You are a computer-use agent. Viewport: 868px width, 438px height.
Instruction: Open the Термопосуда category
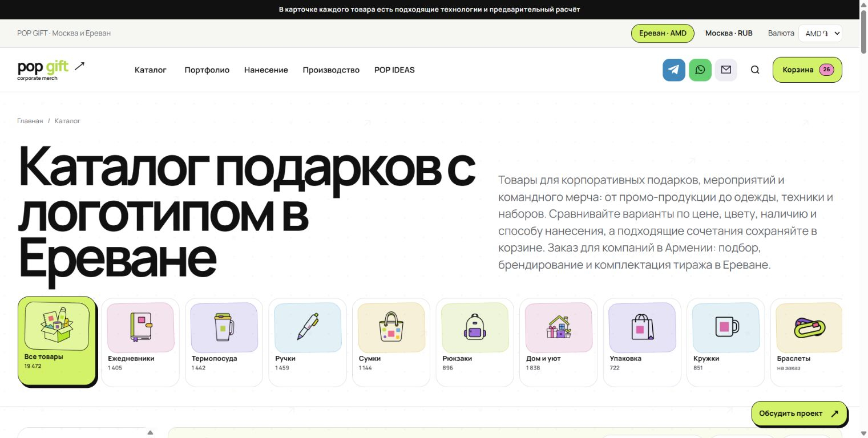[224, 342]
